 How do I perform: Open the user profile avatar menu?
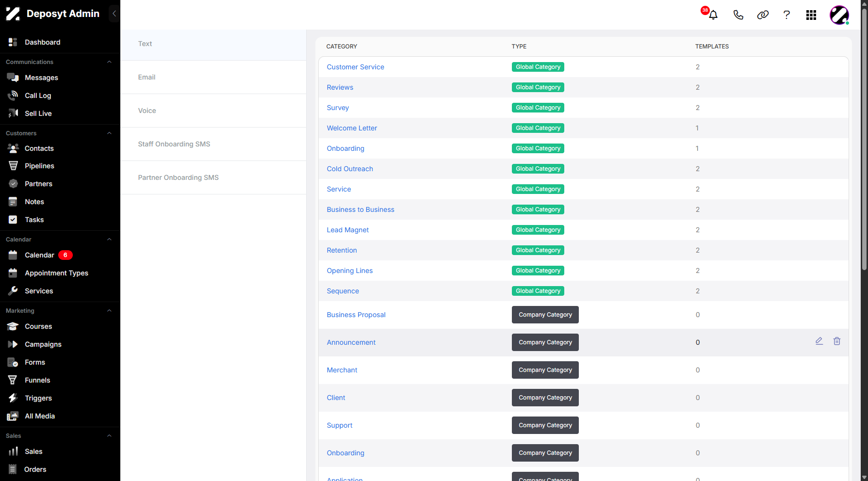pos(839,15)
